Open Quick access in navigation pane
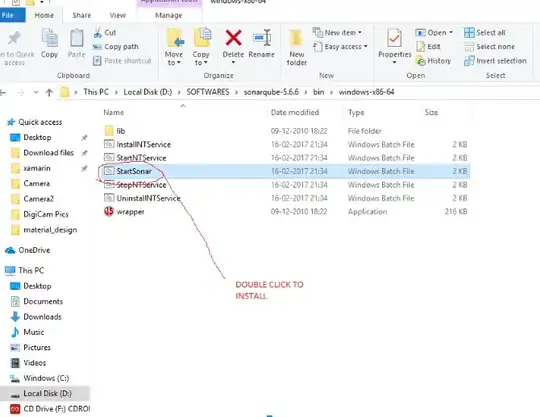540x417 pixels. [x=40, y=122]
